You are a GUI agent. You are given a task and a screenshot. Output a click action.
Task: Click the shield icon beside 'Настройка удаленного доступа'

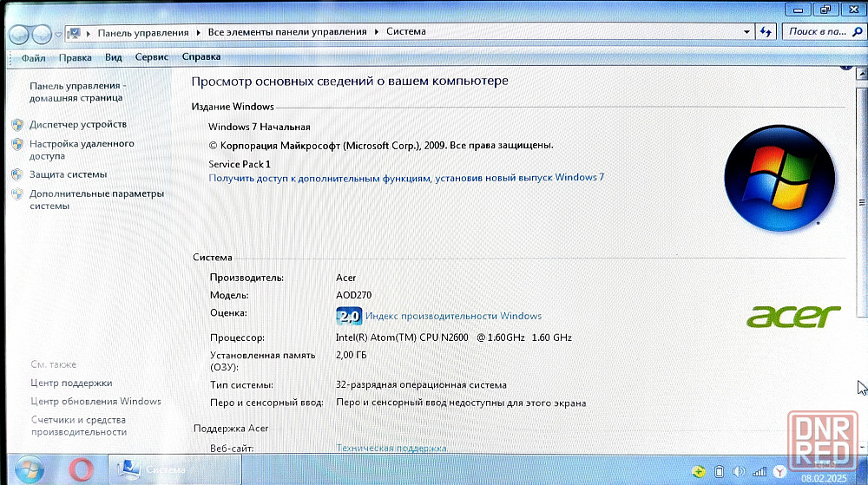click(x=17, y=144)
